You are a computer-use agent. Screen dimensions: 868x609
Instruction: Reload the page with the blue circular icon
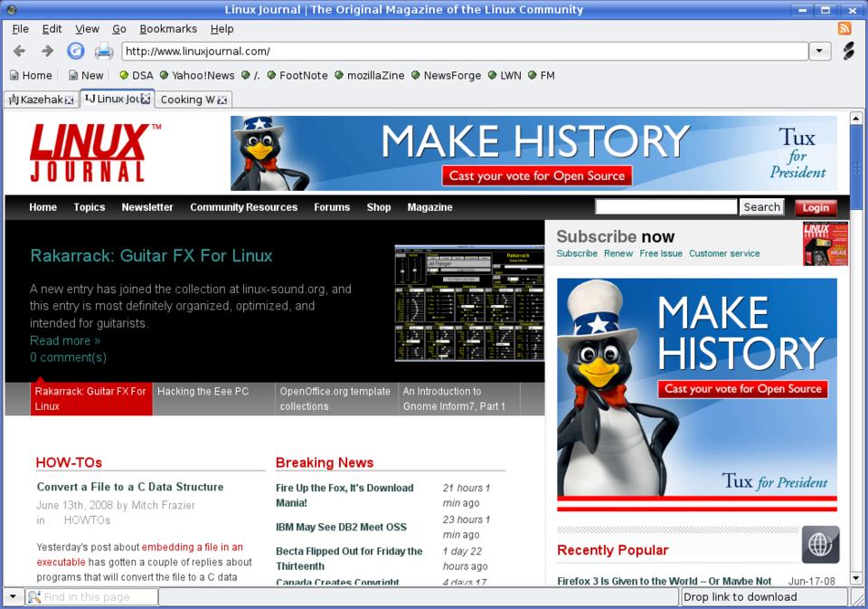(76, 51)
